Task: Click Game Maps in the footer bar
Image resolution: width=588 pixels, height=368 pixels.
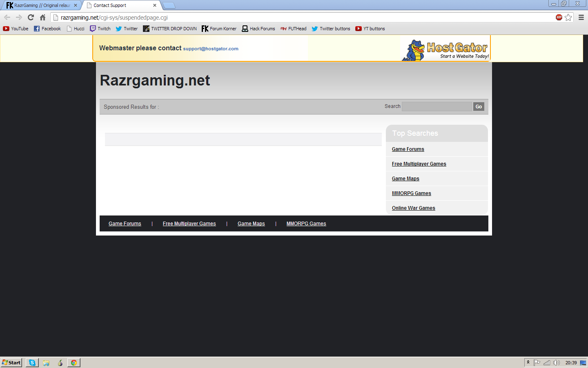Action: pyautogui.click(x=251, y=224)
